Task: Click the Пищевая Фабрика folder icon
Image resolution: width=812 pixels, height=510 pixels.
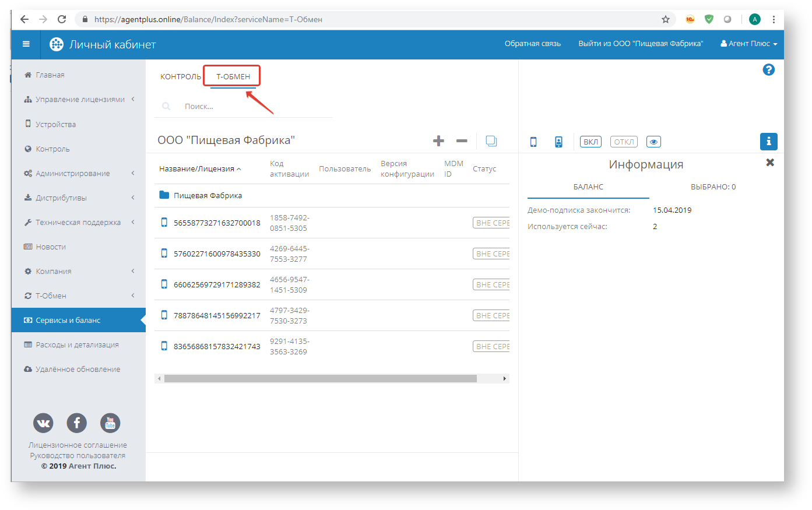Action: (164, 195)
